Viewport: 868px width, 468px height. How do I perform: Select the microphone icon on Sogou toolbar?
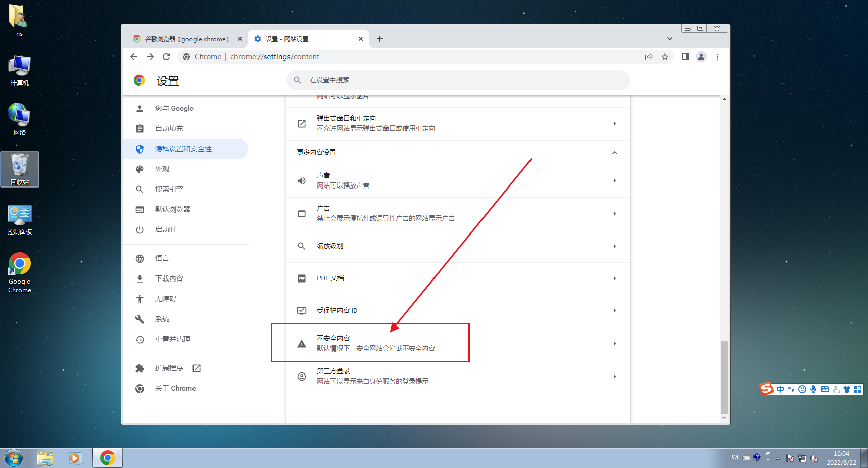[813, 389]
